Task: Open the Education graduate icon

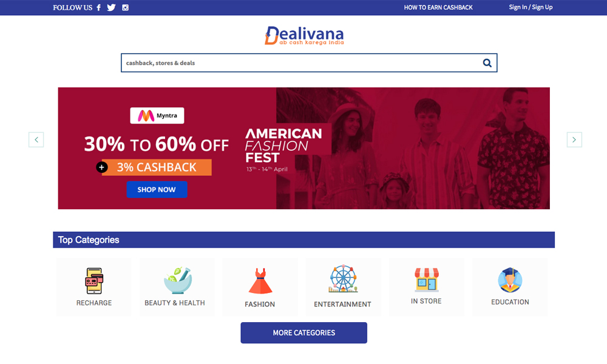Action: [510, 280]
